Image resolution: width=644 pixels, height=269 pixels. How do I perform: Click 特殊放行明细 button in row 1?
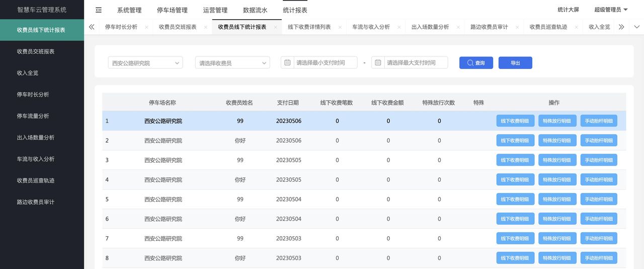click(x=557, y=121)
